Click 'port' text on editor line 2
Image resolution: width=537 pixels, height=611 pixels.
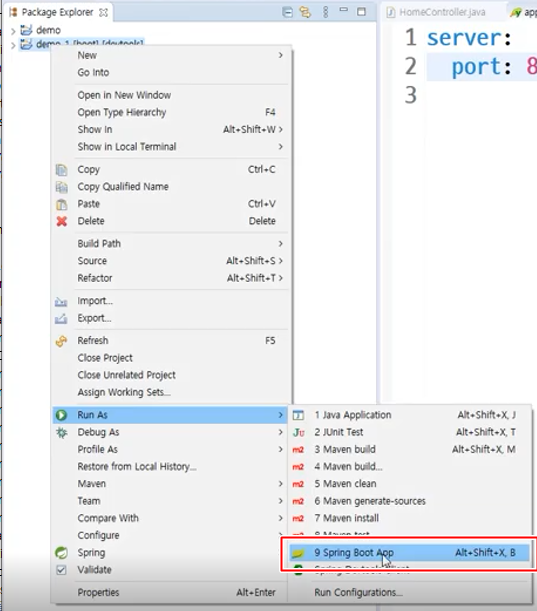[476, 67]
